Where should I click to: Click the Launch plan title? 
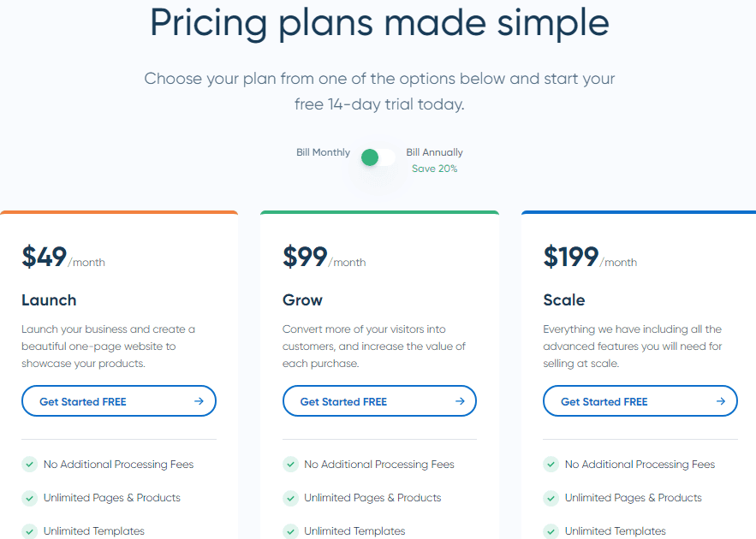49,300
